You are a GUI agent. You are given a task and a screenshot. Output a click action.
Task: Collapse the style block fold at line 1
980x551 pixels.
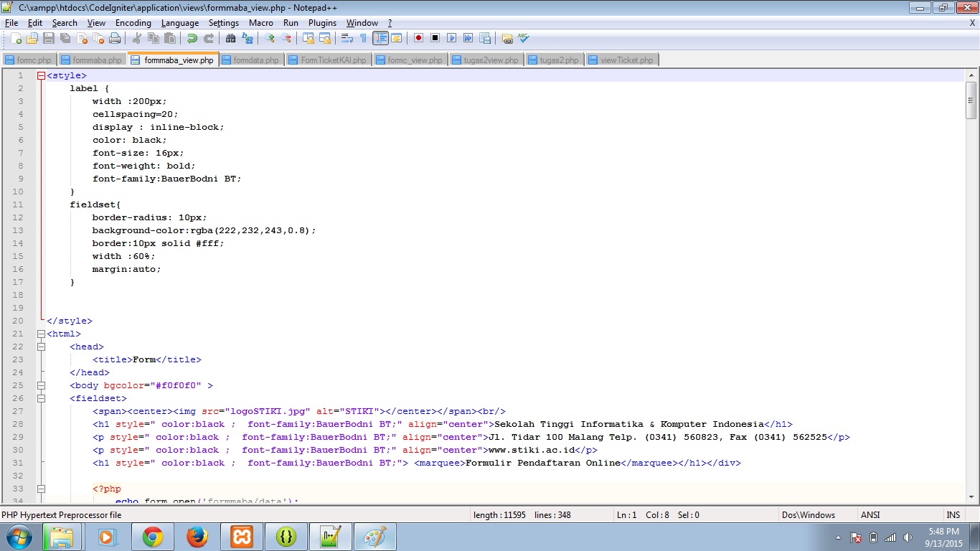tap(41, 75)
